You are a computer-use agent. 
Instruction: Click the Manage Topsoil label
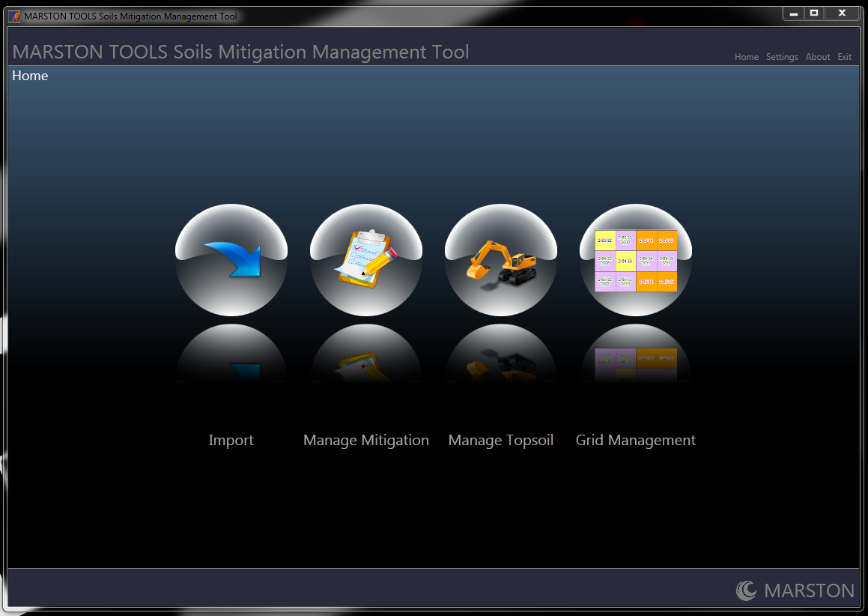501,440
